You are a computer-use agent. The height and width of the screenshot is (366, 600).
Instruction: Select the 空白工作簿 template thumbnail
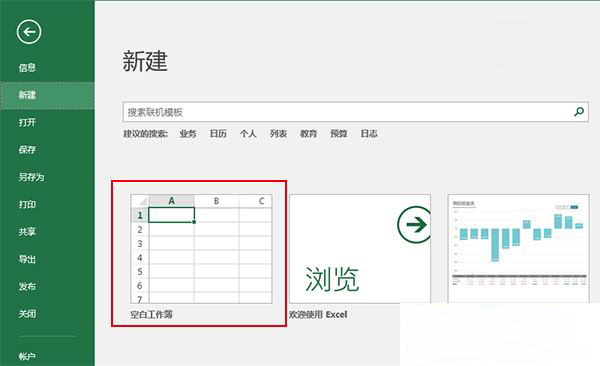[x=201, y=249]
